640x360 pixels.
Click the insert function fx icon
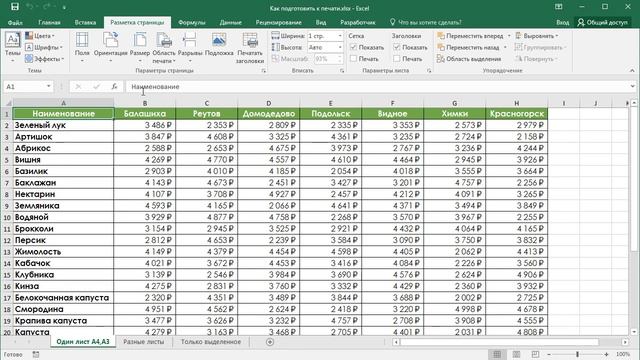[x=115, y=87]
